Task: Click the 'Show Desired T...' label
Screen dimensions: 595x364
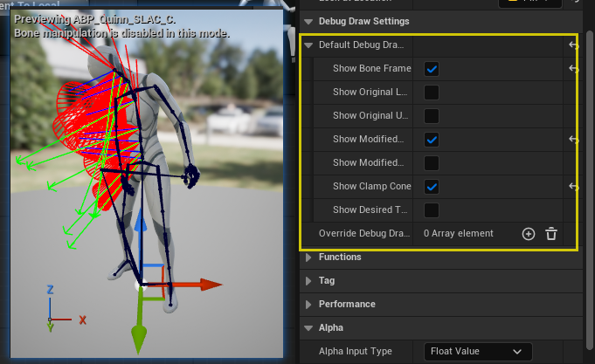Action: [x=370, y=210]
